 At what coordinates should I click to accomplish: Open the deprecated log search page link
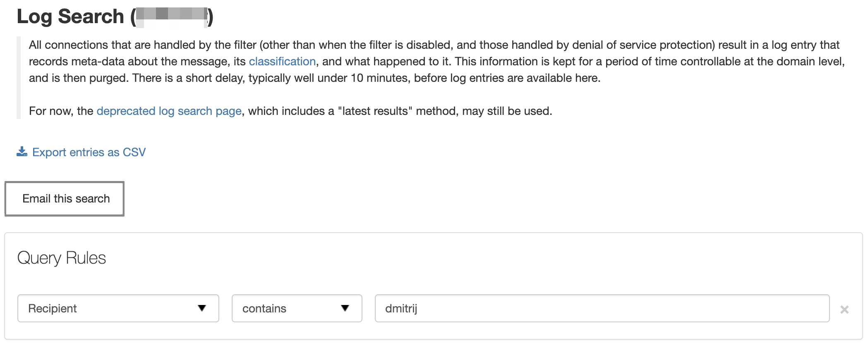coord(169,111)
